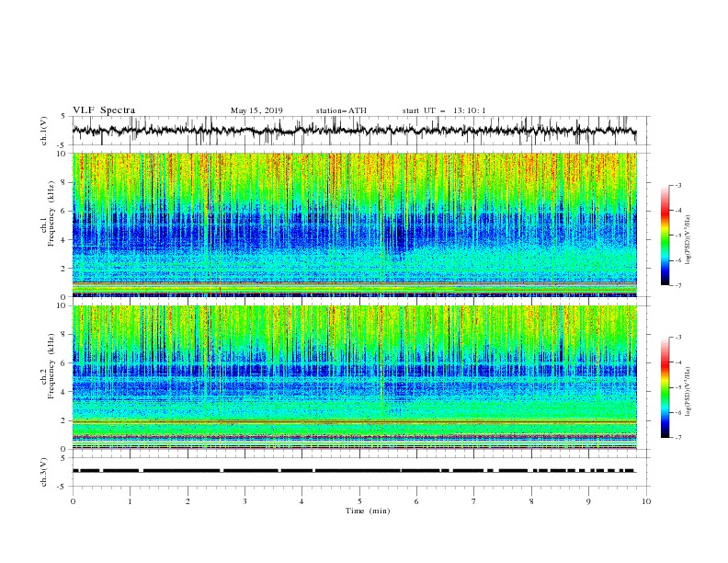The image size is (728, 563).
Task: Click the "4" tick on Time axis
Action: click(x=301, y=501)
